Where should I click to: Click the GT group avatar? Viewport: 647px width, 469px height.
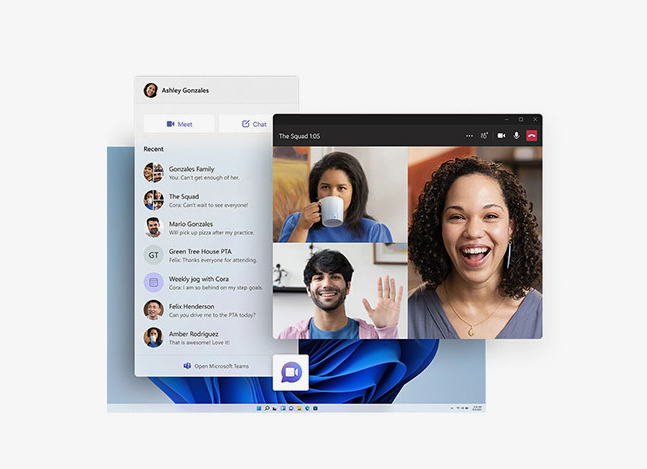153,255
